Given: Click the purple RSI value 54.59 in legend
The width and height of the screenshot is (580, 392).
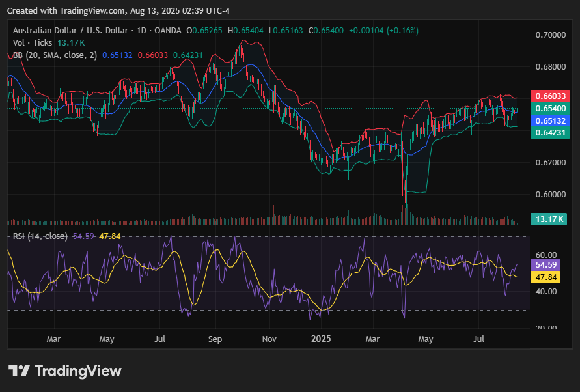Looking at the screenshot, I should point(83,236).
